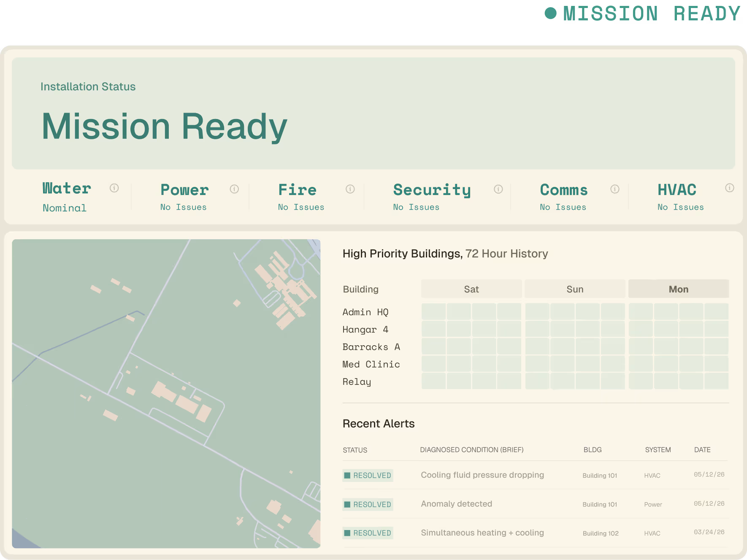
Task: Select the Relay building row
Action: pyautogui.click(x=536, y=381)
